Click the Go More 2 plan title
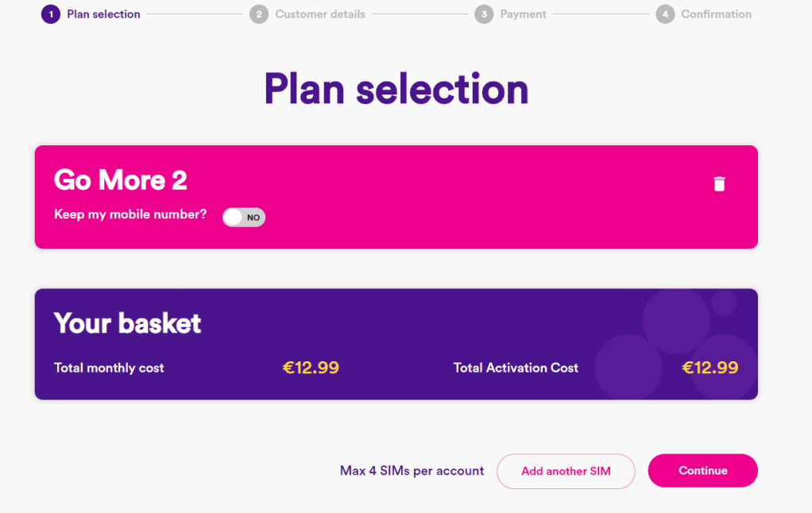Viewport: 812px width, 513px height. 121,180
